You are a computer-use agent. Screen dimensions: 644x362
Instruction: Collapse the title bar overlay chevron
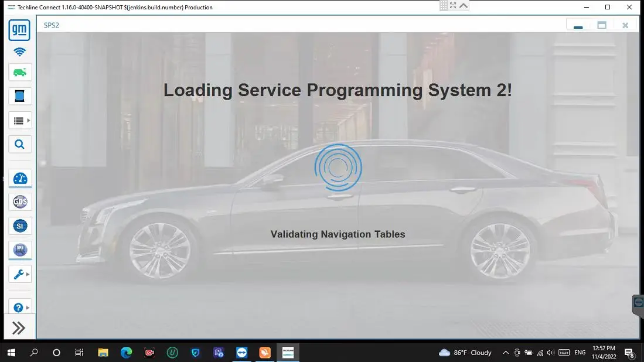[x=464, y=5]
